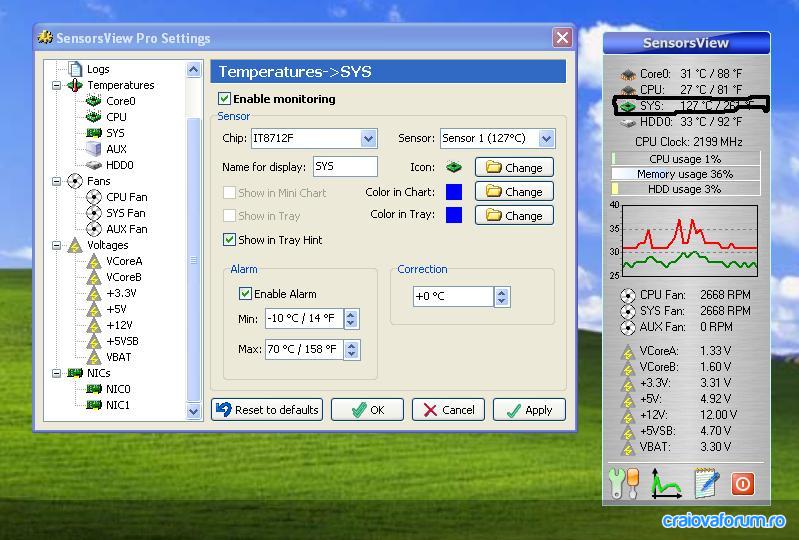This screenshot has height=540, width=799.
Task: Close the SensorsView Pro Settings window
Action: coord(562,38)
